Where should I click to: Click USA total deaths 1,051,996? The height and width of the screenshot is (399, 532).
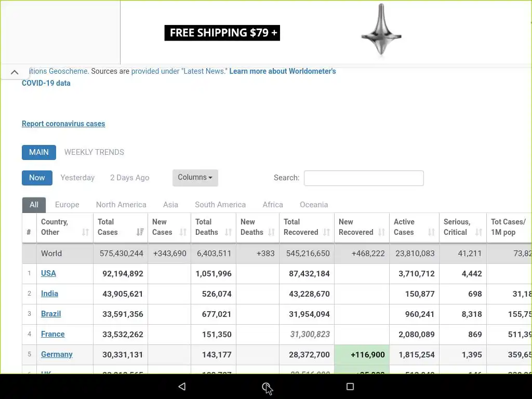tap(214, 274)
